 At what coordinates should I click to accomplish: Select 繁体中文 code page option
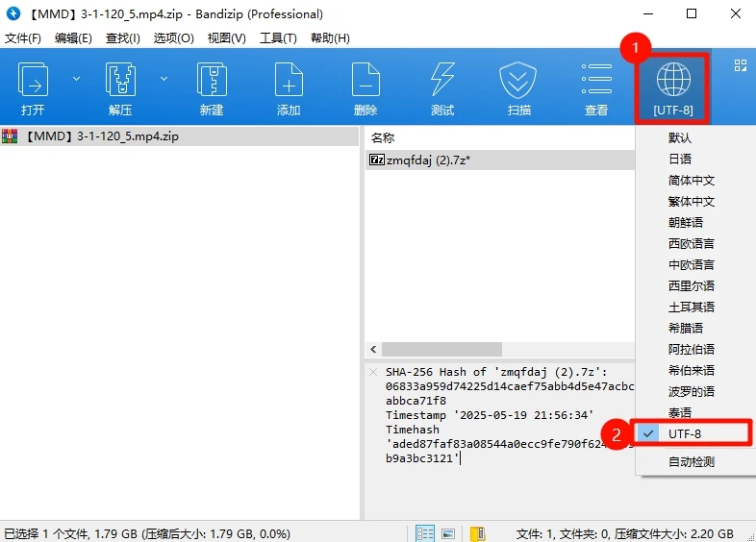[695, 202]
